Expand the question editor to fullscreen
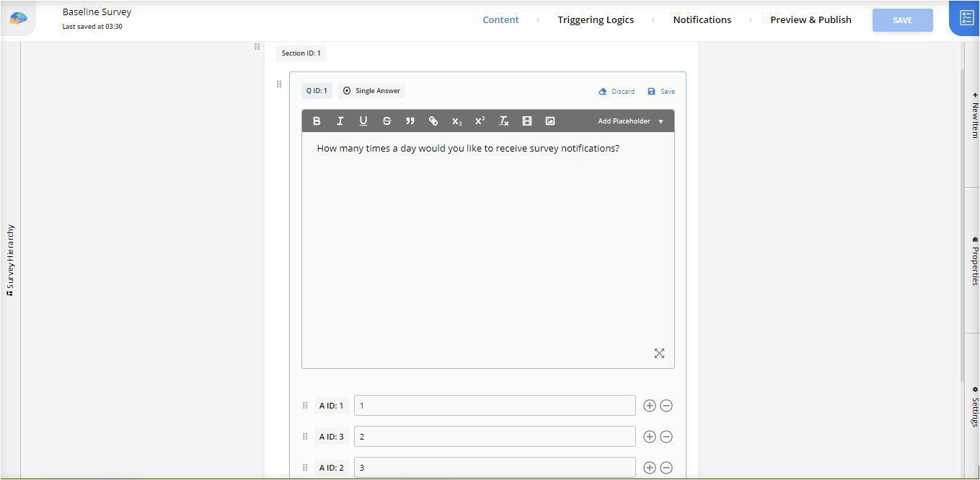This screenshot has width=980, height=480. click(x=659, y=353)
